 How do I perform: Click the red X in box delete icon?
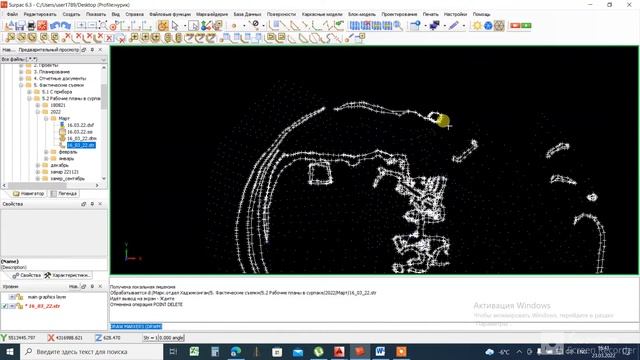pyautogui.click(x=109, y=38)
